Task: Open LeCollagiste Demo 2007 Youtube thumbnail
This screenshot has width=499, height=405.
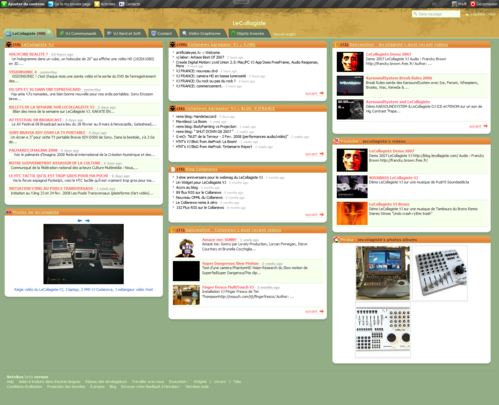Action: pos(352,160)
